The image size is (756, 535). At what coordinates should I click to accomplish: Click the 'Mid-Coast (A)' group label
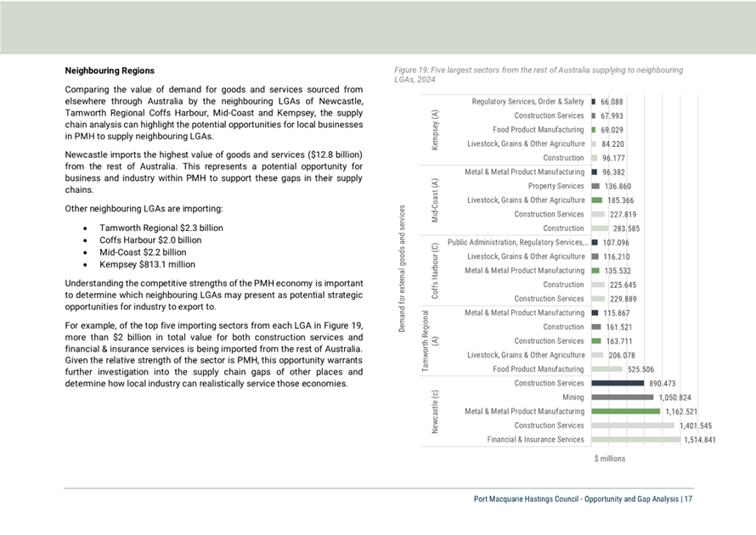coord(435,200)
